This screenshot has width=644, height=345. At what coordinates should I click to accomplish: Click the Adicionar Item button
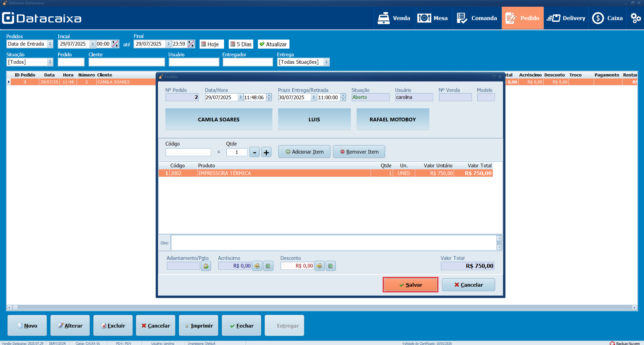click(x=304, y=152)
